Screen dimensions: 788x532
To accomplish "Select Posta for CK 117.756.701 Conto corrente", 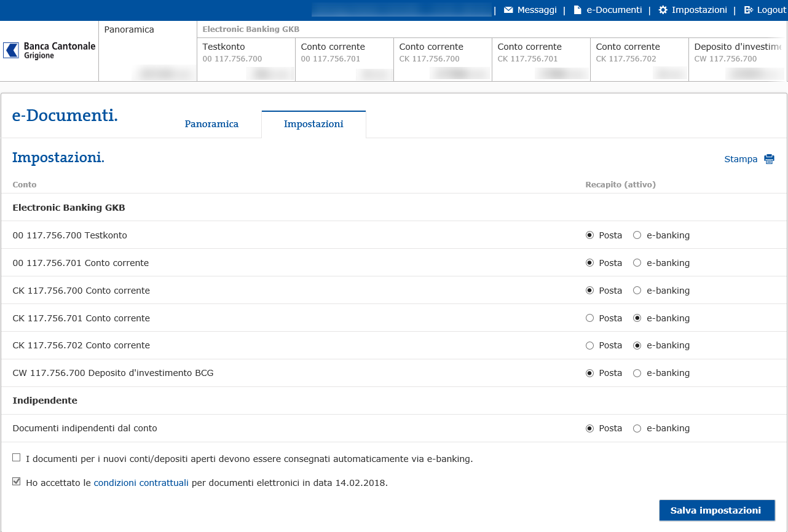I will [590, 318].
